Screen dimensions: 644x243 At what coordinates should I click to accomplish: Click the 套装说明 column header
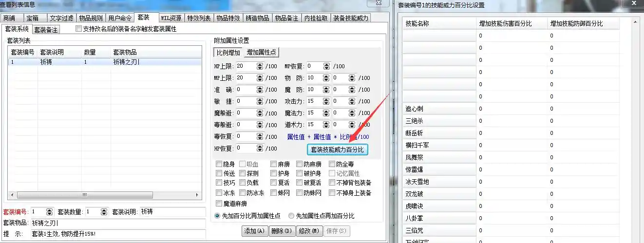(59, 52)
